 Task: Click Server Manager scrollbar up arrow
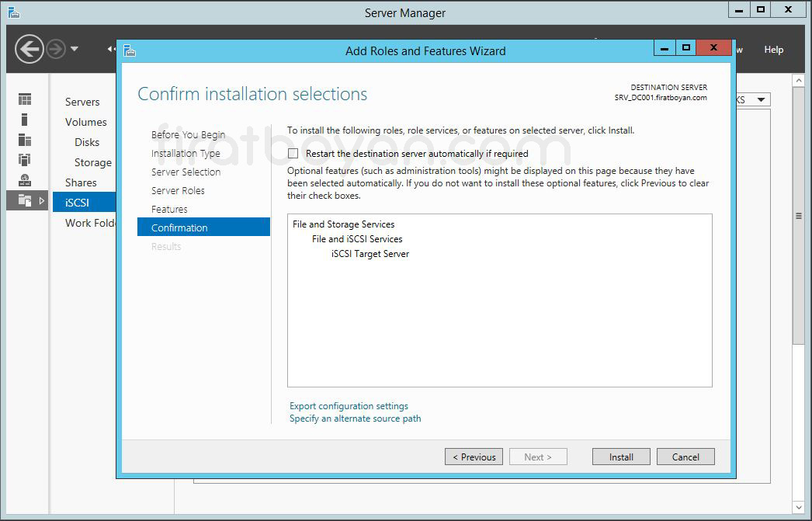coord(798,80)
